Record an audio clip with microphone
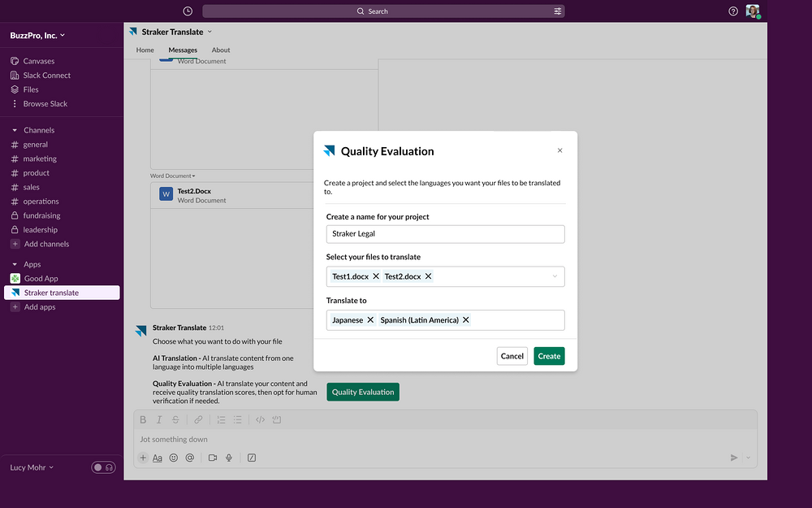812x508 pixels. [x=228, y=458]
